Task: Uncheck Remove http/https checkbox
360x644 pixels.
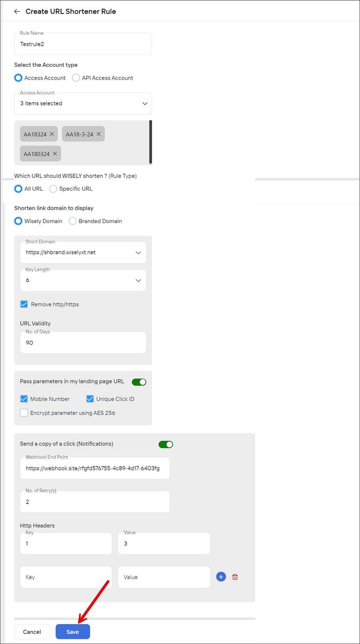Action: coord(24,304)
